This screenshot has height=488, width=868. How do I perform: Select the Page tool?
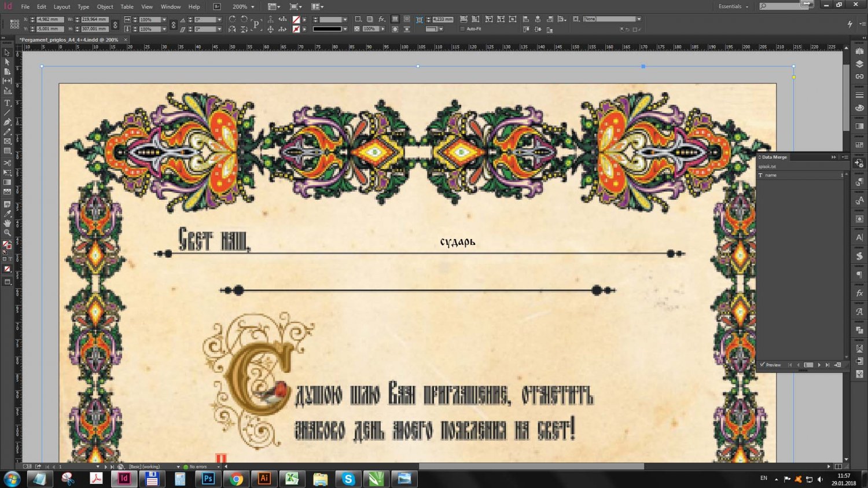tap(8, 71)
